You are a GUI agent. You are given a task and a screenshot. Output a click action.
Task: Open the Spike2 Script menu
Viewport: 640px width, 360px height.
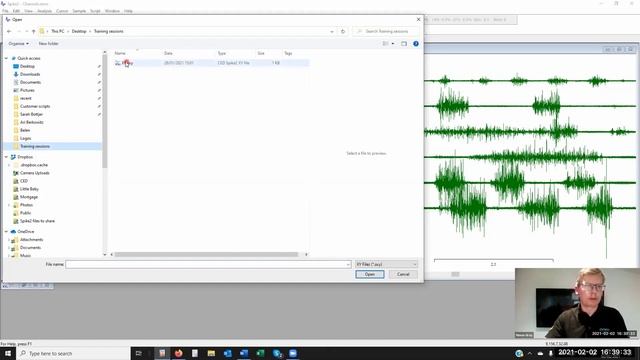click(x=95, y=11)
